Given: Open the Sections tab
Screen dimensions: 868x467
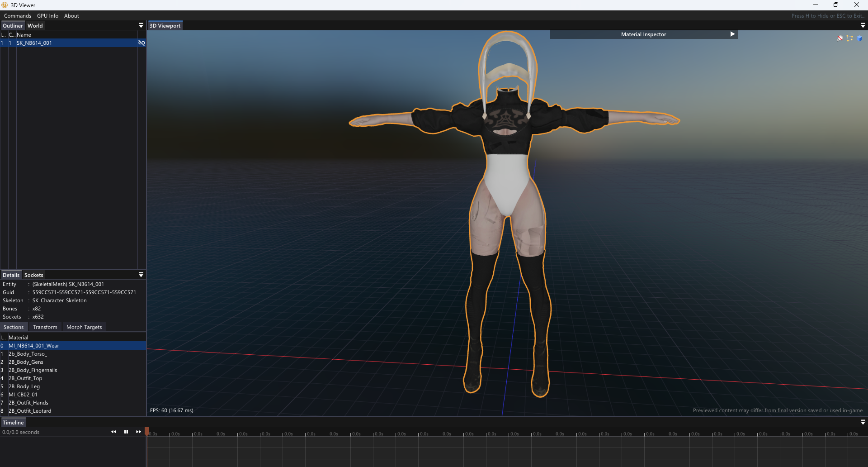Looking at the screenshot, I should [x=14, y=327].
